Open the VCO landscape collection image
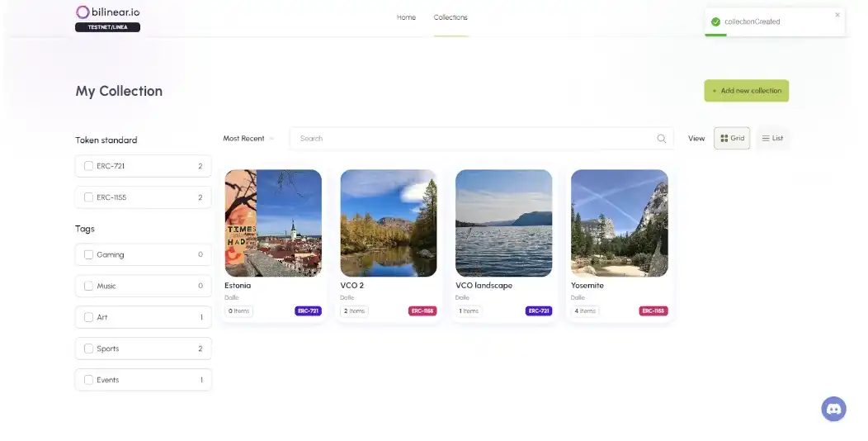 click(x=503, y=223)
